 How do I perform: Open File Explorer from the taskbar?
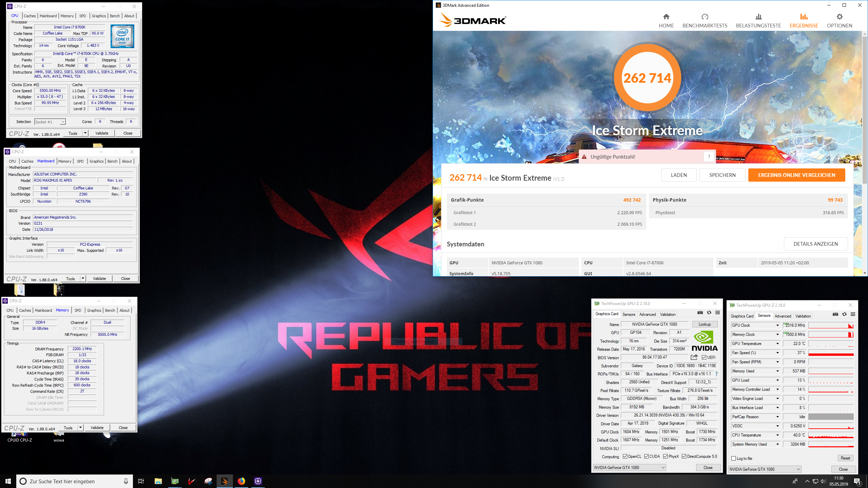pyautogui.click(x=158, y=481)
